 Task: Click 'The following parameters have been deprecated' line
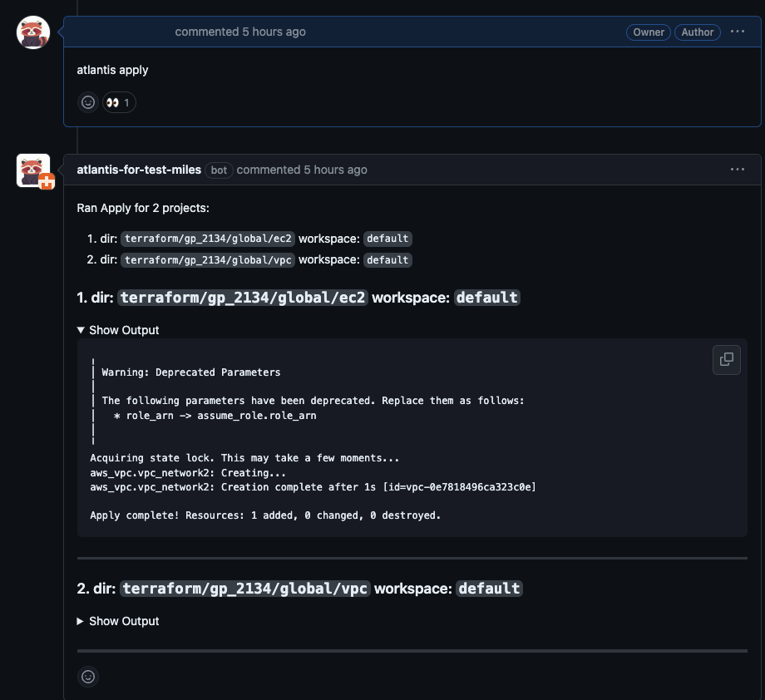(x=313, y=401)
